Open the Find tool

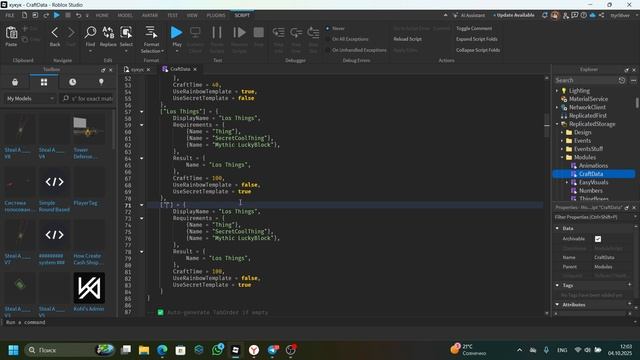pyautogui.click(x=90, y=33)
